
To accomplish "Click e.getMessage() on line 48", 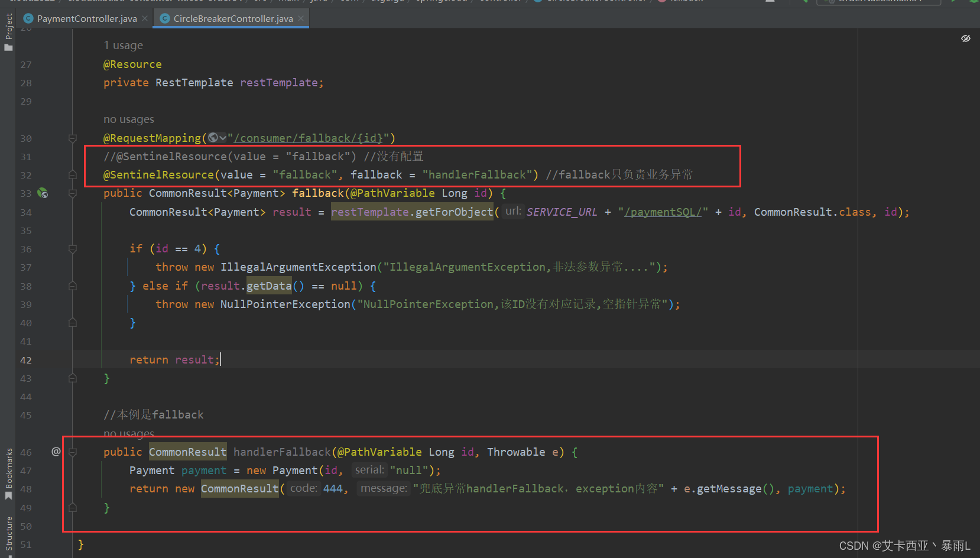I will click(x=729, y=489).
